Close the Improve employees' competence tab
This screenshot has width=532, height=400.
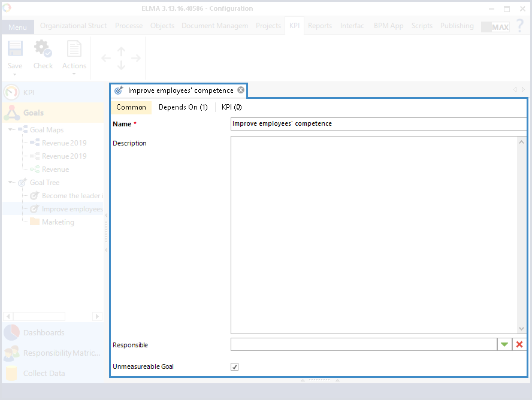pyautogui.click(x=241, y=90)
